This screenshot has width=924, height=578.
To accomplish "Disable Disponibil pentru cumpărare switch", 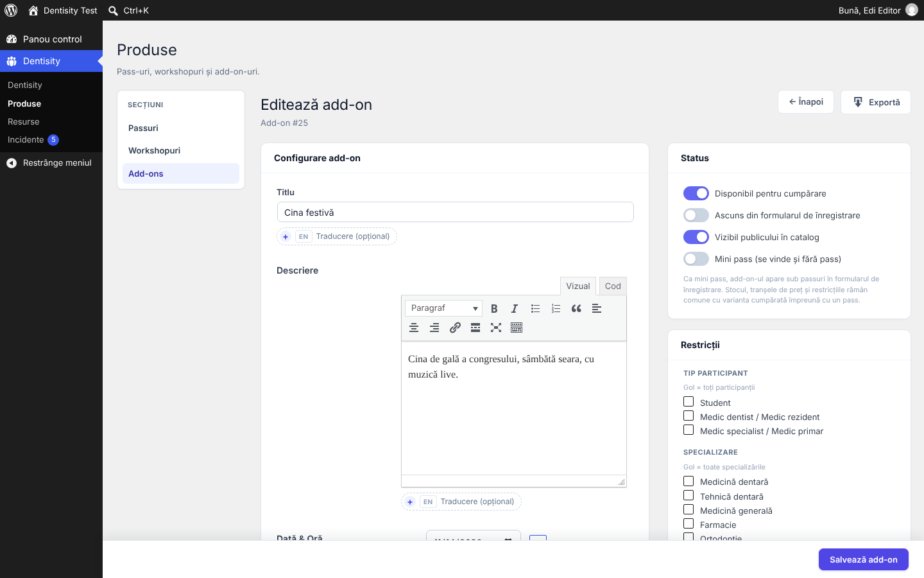I will pyautogui.click(x=696, y=193).
